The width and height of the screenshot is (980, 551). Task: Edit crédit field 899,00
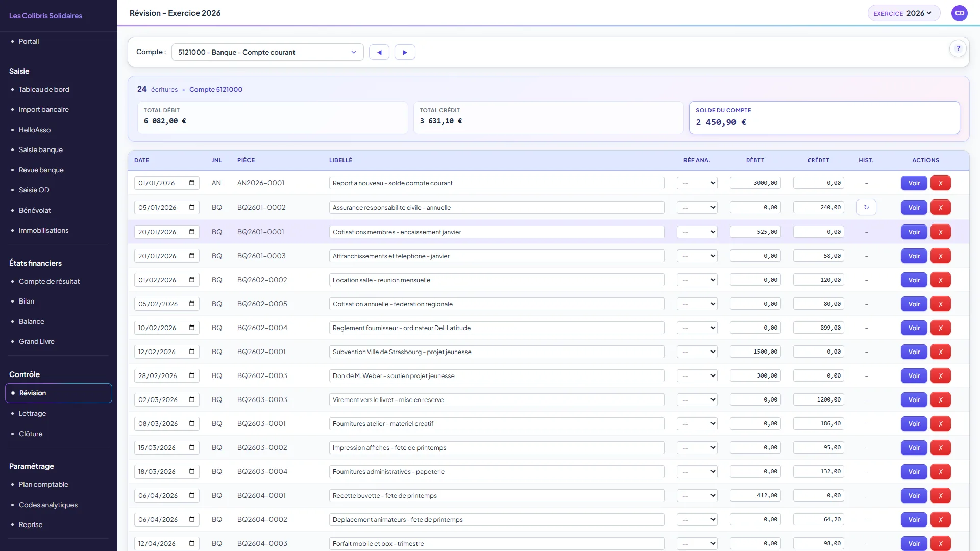pos(818,328)
